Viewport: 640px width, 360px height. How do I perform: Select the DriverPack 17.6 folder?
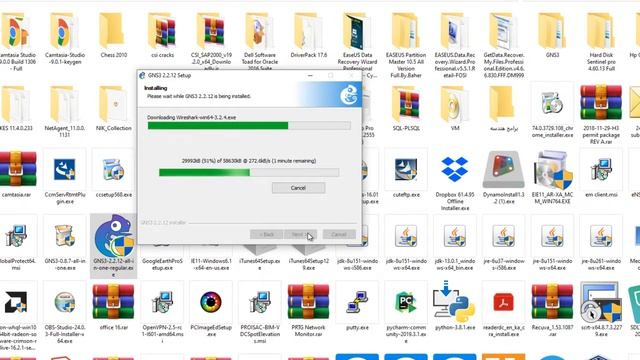pos(309,31)
